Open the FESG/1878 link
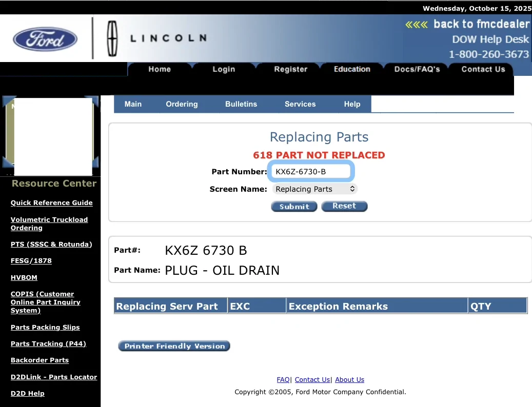Viewport: 532px width, 407px height. point(31,260)
